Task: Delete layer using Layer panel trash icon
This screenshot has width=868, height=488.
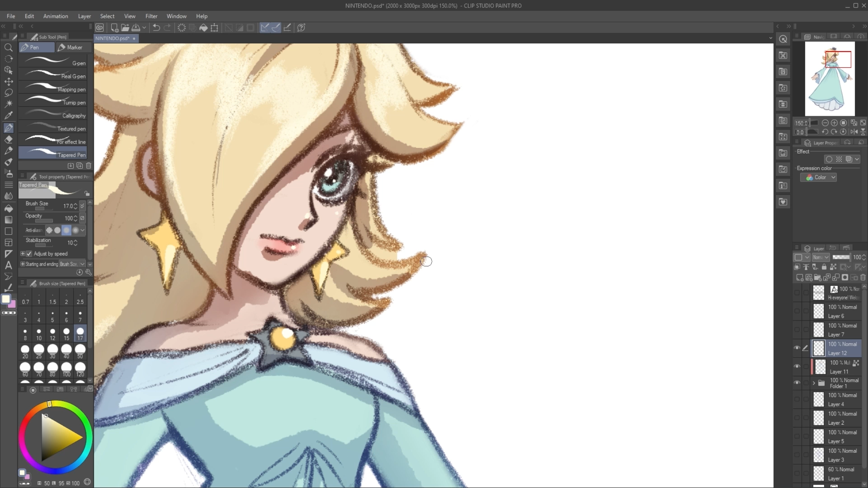Action: (x=863, y=277)
